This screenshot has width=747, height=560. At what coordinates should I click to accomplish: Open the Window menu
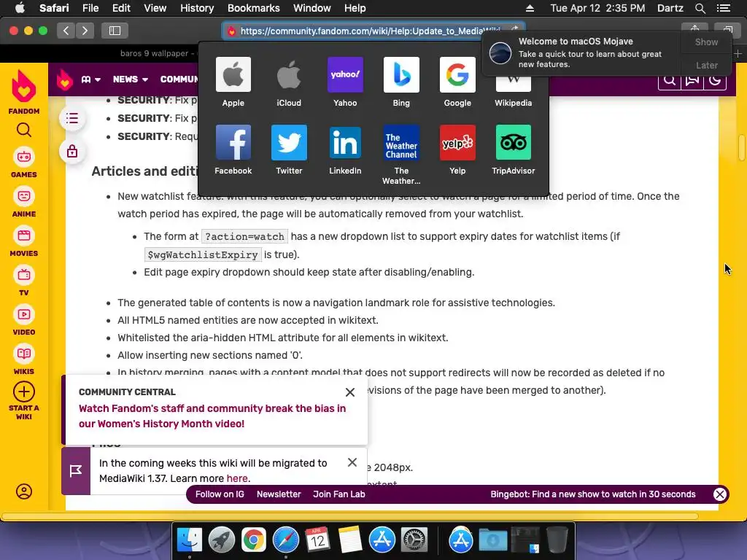coord(311,8)
